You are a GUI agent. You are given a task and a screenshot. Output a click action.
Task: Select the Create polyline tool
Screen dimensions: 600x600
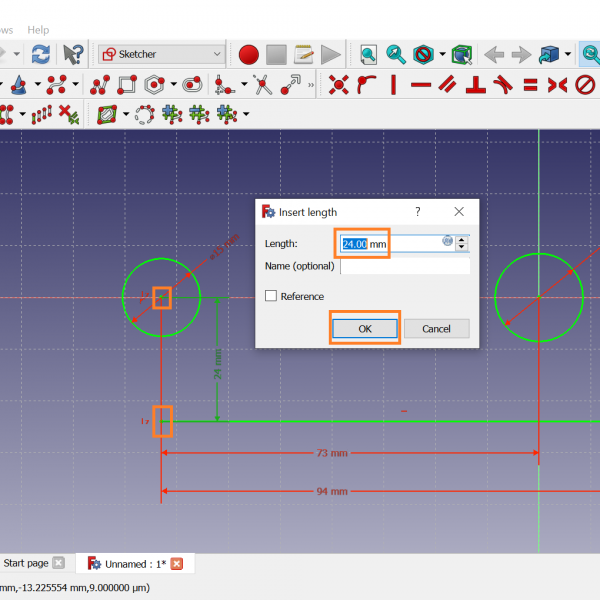[100, 85]
